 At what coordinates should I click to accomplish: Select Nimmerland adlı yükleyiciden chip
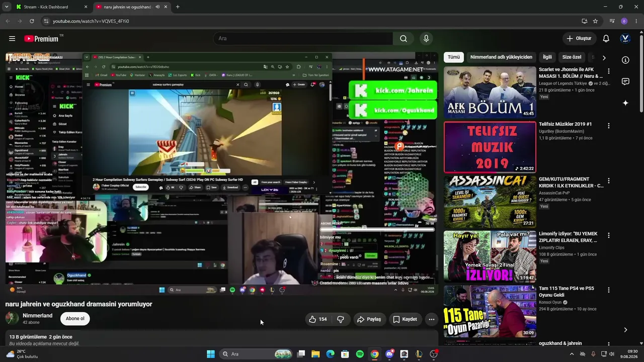501,57
